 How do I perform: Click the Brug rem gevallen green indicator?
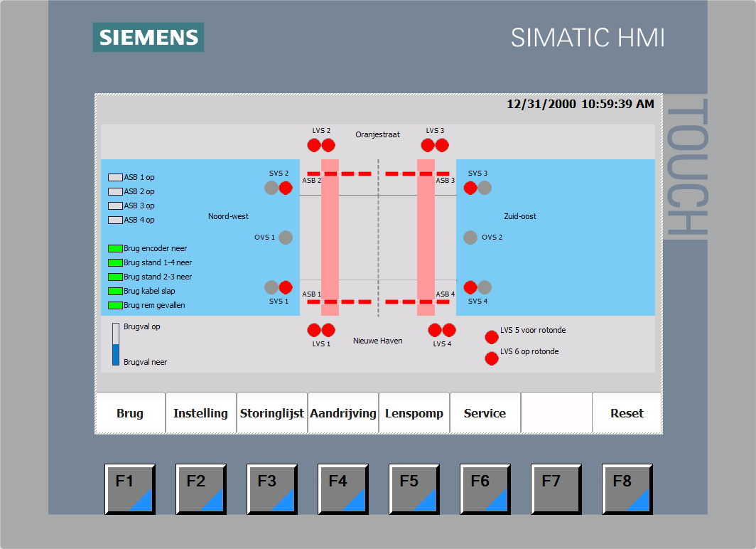115,305
